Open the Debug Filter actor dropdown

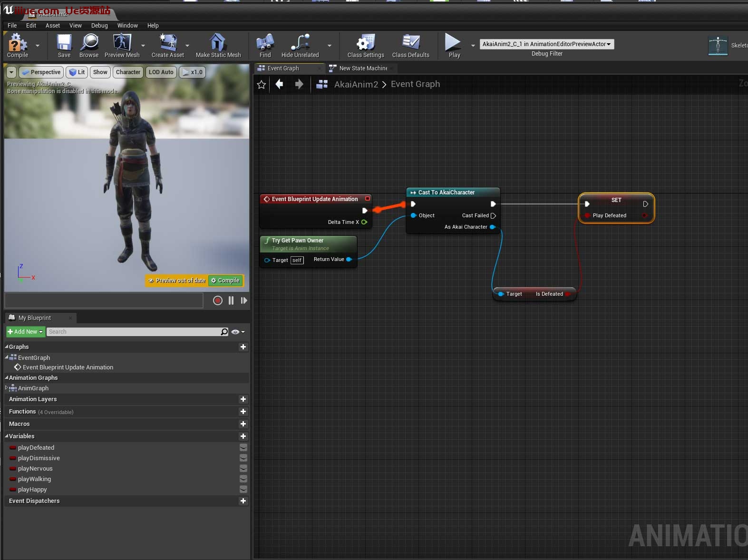(x=546, y=44)
